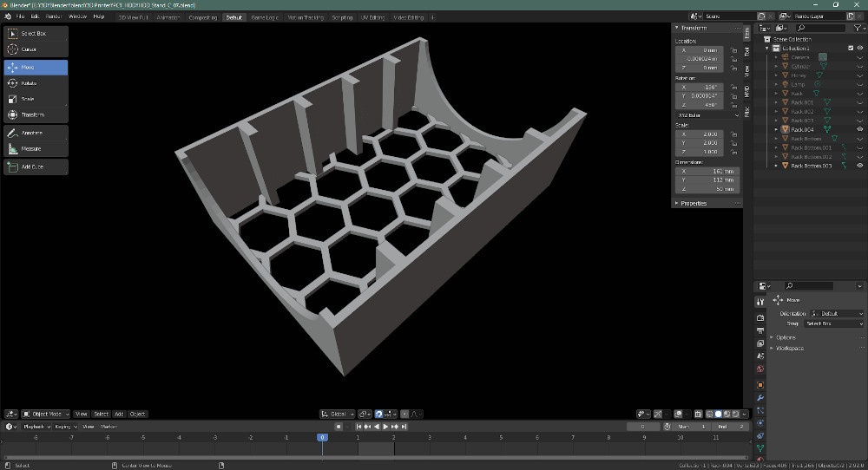Click the Dimensions X field

click(x=707, y=172)
